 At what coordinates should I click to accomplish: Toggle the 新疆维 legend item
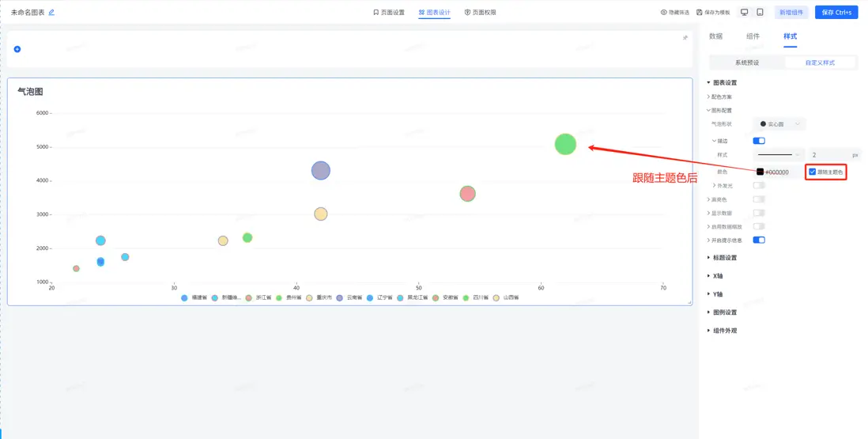click(x=226, y=298)
